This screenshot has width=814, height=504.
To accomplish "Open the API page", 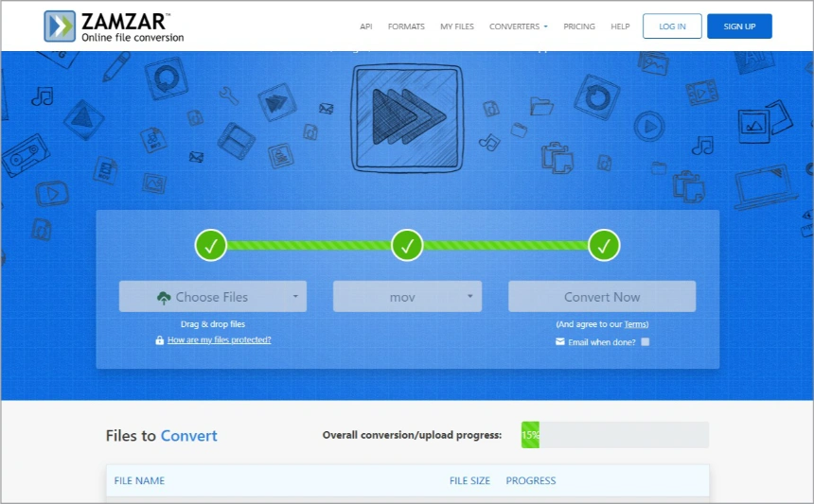I will (x=366, y=26).
